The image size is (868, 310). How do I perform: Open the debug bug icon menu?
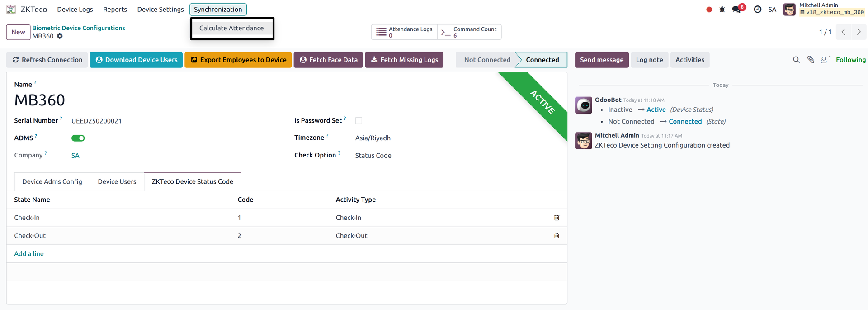[722, 10]
